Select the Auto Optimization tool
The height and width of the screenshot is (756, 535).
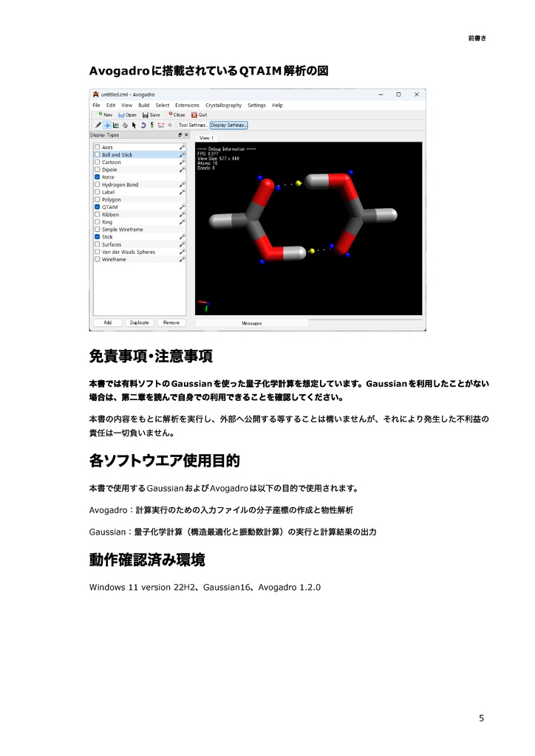click(152, 125)
